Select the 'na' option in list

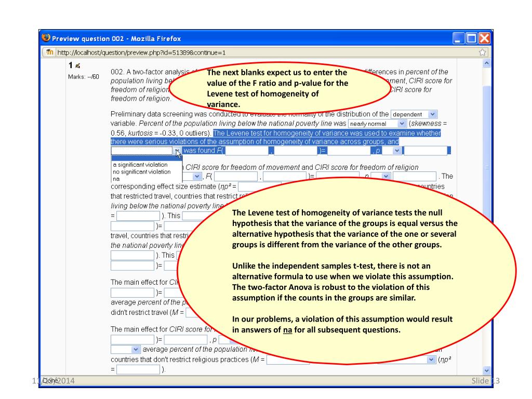click(x=116, y=179)
